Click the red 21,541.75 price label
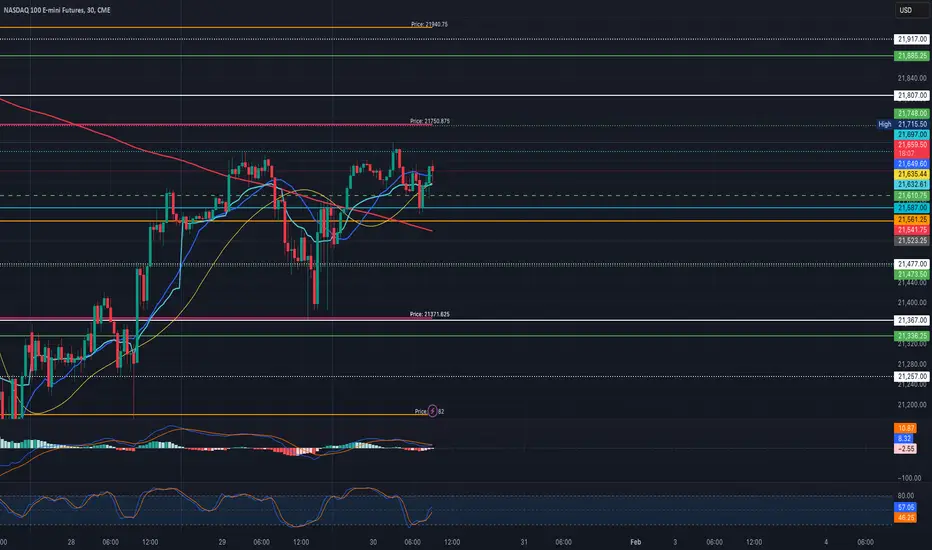932x550 pixels. (912, 230)
